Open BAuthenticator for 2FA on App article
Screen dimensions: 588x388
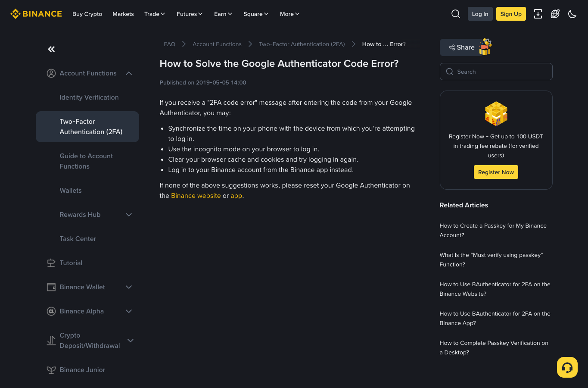point(495,319)
